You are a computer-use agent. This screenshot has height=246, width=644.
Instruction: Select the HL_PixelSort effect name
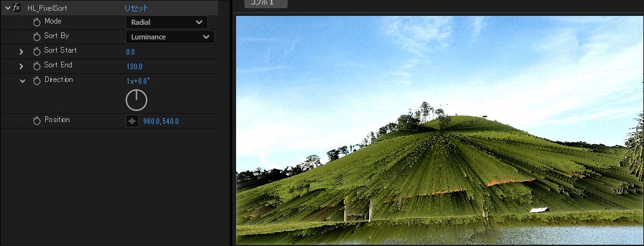pos(47,8)
